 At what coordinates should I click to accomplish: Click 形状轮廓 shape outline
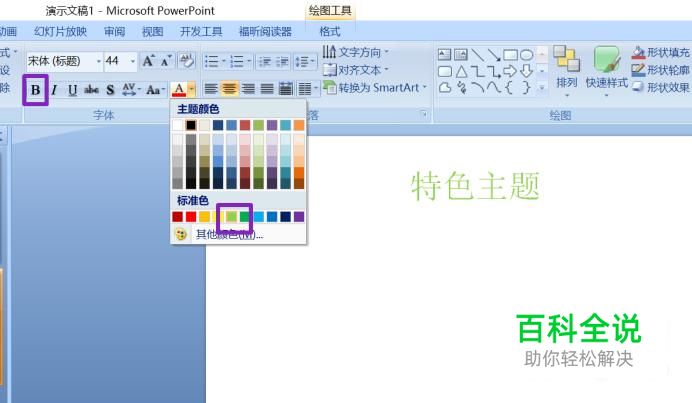pos(660,70)
